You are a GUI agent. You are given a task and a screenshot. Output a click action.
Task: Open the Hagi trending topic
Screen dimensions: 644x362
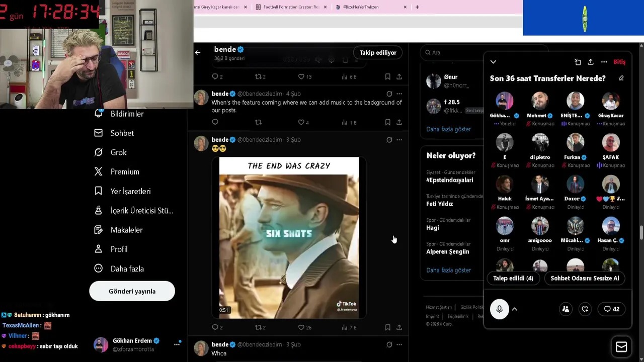(x=432, y=228)
